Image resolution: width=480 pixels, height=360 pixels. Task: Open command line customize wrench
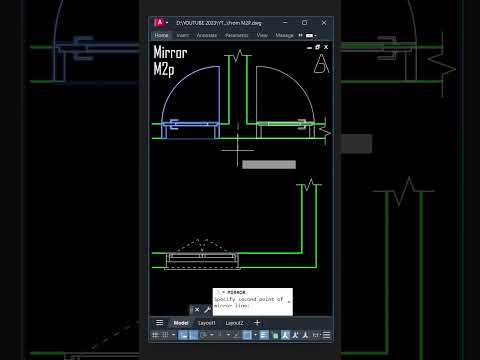pos(207,310)
